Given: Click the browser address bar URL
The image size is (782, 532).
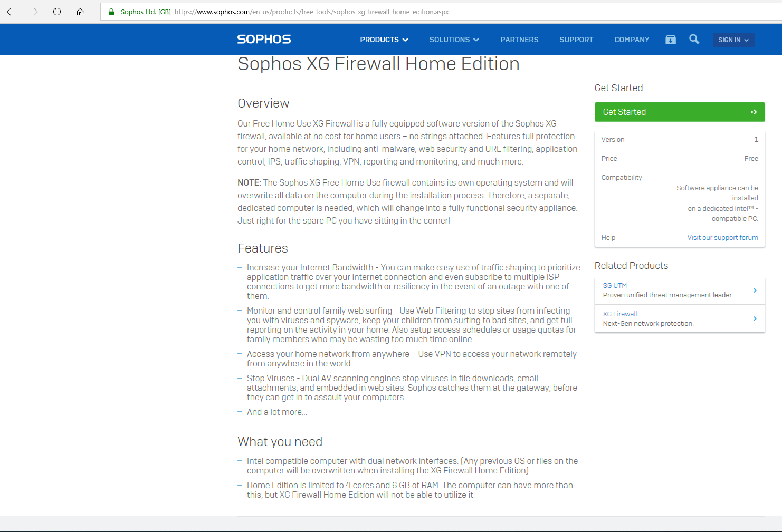Looking at the screenshot, I should tap(311, 12).
